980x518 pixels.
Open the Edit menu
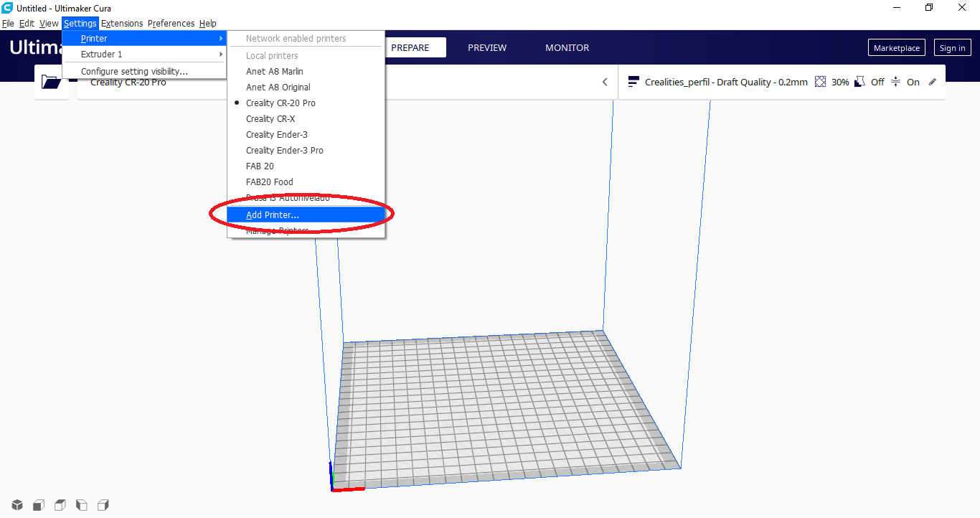click(x=27, y=24)
